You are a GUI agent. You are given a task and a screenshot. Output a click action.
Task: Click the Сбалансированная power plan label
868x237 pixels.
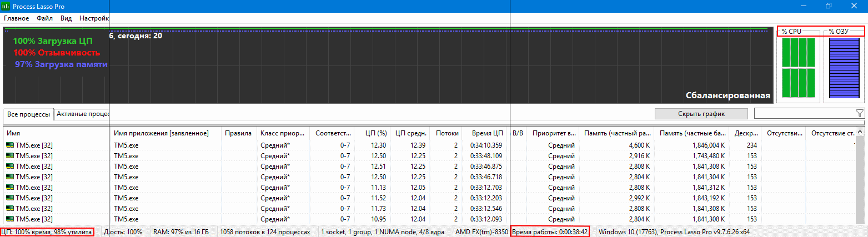pyautogui.click(x=728, y=95)
